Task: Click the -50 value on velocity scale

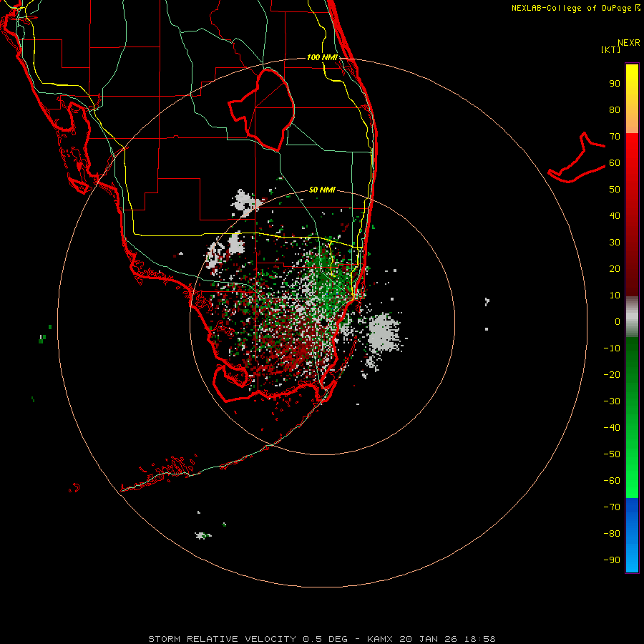Action: 612,454
